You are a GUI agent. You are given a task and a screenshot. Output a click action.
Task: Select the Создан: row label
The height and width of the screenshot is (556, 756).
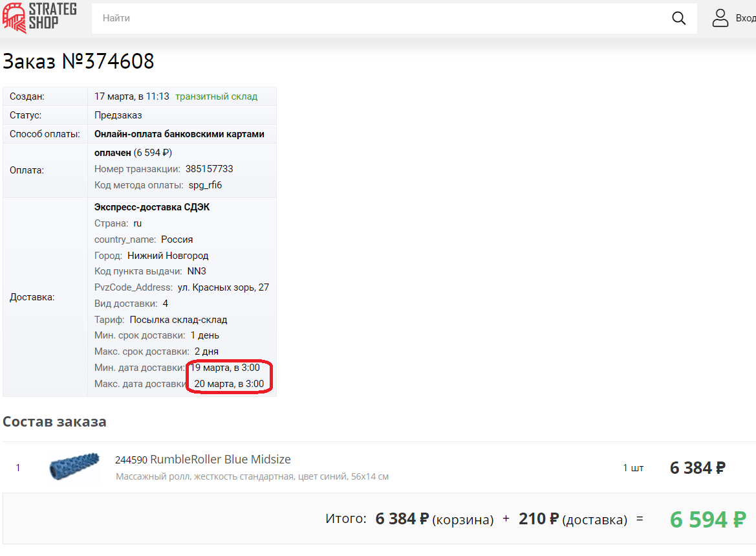click(x=27, y=96)
